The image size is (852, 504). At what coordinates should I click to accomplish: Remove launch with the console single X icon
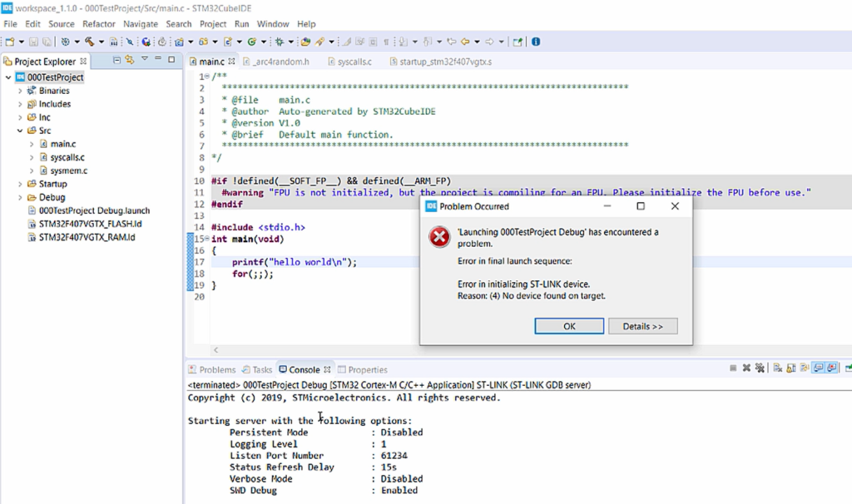[x=746, y=368]
